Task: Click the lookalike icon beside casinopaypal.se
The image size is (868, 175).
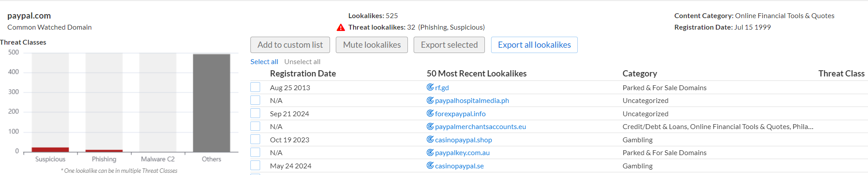Action: (430, 165)
